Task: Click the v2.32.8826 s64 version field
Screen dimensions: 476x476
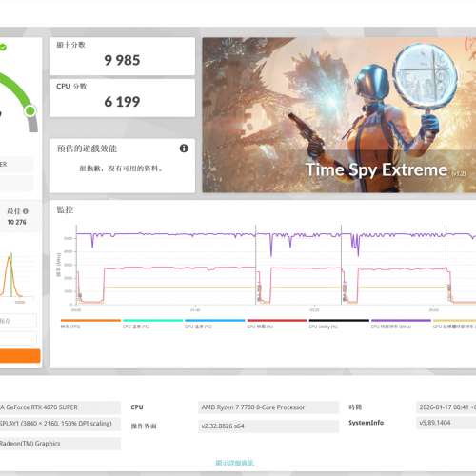Action: (268, 426)
